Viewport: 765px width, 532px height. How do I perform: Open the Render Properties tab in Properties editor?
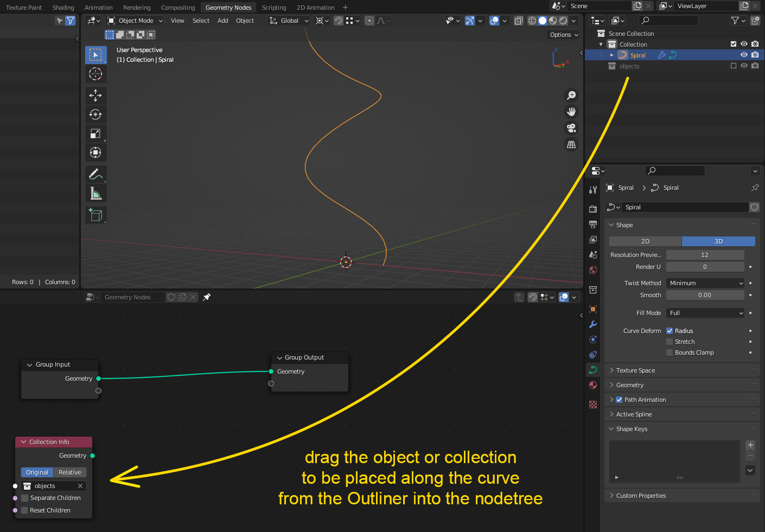pyautogui.click(x=592, y=208)
